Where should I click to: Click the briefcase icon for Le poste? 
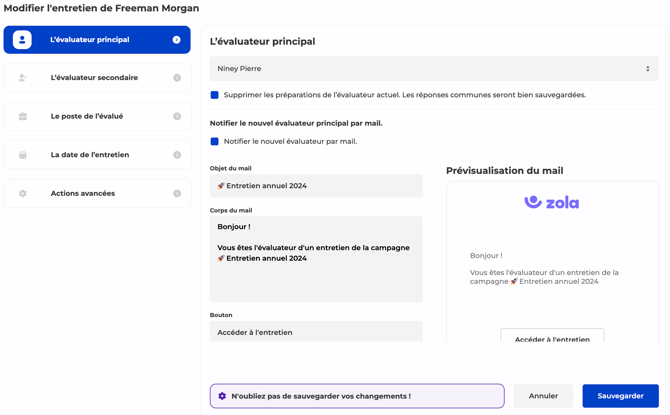point(22,117)
